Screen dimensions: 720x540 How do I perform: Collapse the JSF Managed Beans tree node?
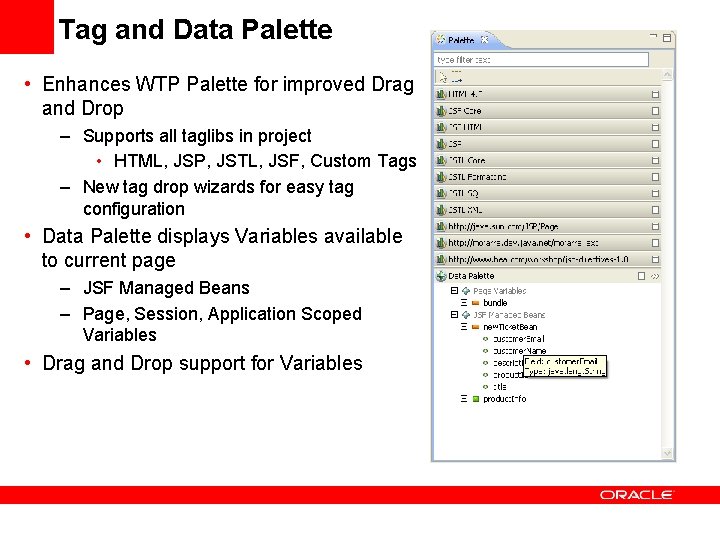pos(454,315)
